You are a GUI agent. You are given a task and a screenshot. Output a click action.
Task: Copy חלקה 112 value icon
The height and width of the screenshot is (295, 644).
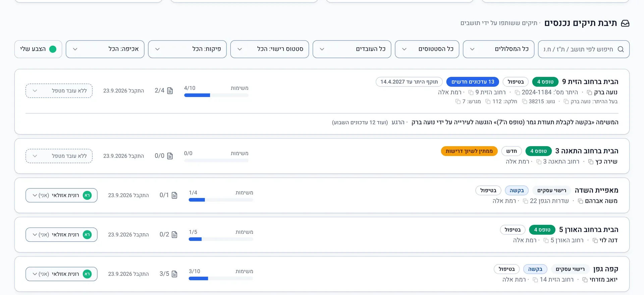click(488, 102)
